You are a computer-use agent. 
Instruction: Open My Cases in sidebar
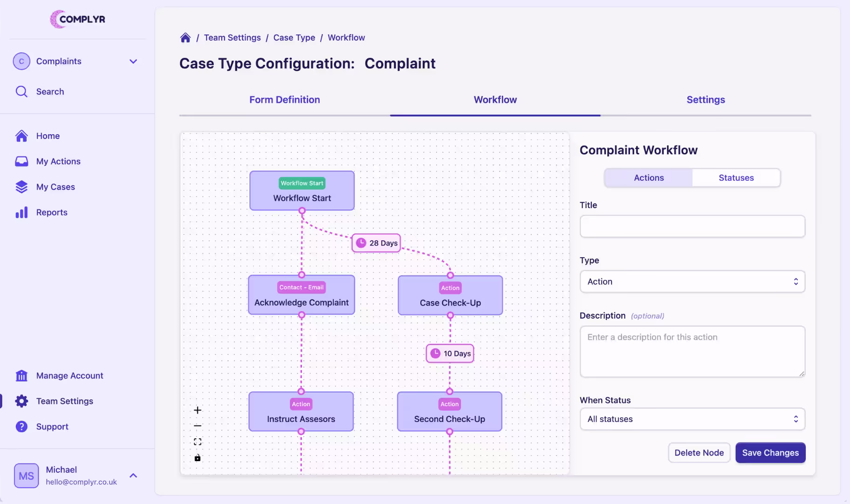tap(55, 187)
